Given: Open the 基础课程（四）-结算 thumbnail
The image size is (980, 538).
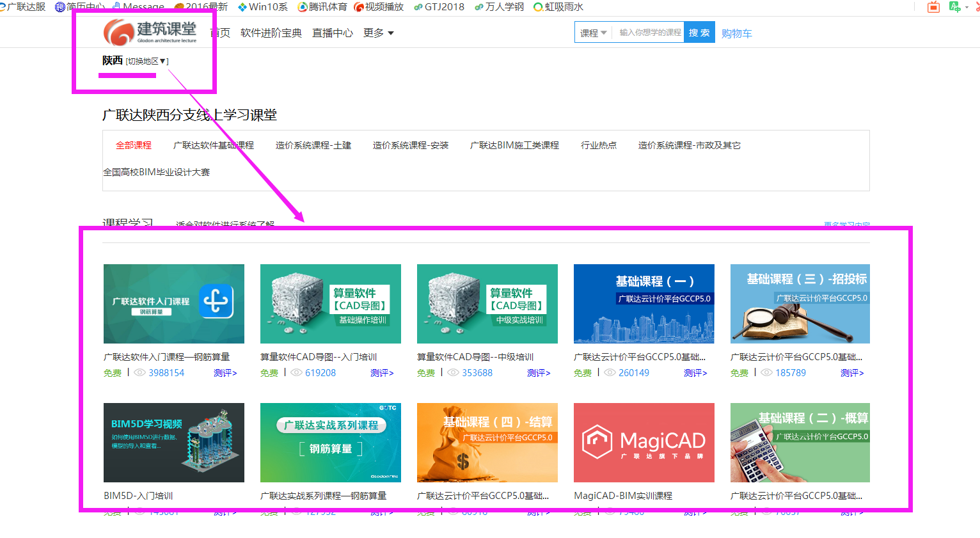Looking at the screenshot, I should coord(487,443).
